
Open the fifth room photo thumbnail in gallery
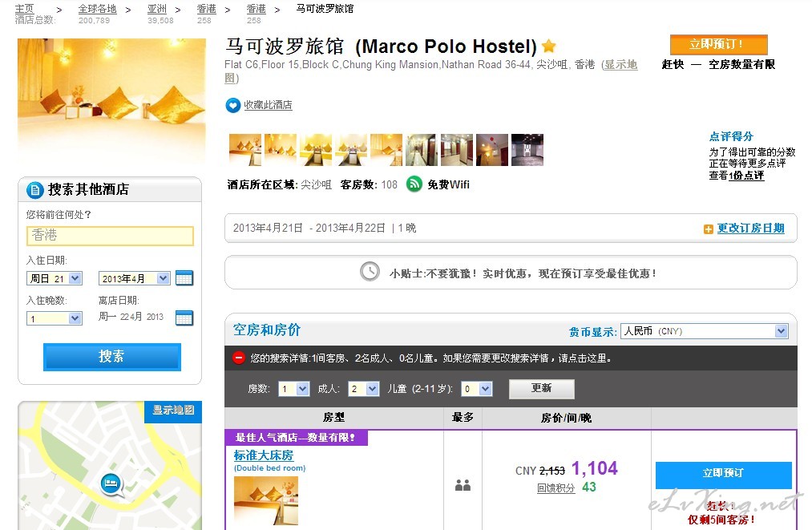pyautogui.click(x=386, y=150)
